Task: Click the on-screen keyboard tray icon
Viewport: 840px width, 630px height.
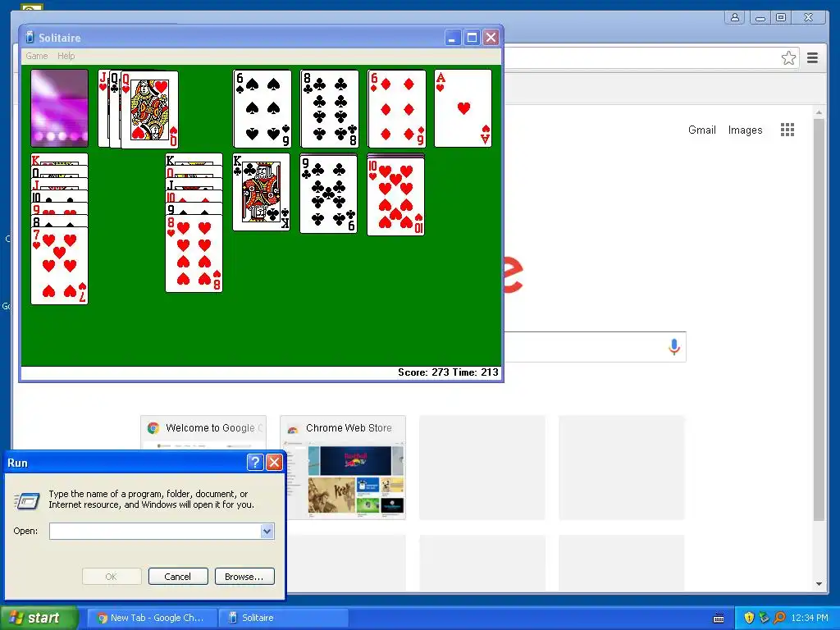Action: coord(719,619)
